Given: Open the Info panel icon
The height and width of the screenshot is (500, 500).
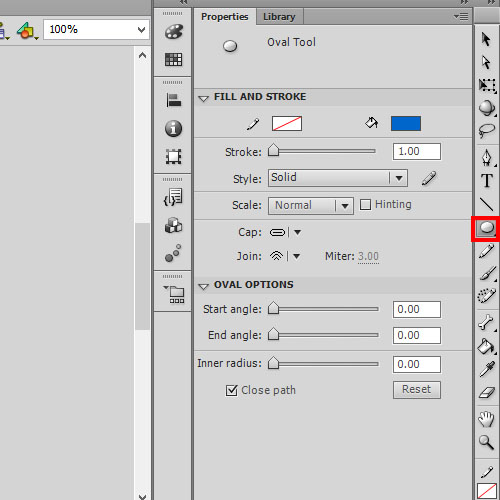Looking at the screenshot, I should click(x=173, y=128).
